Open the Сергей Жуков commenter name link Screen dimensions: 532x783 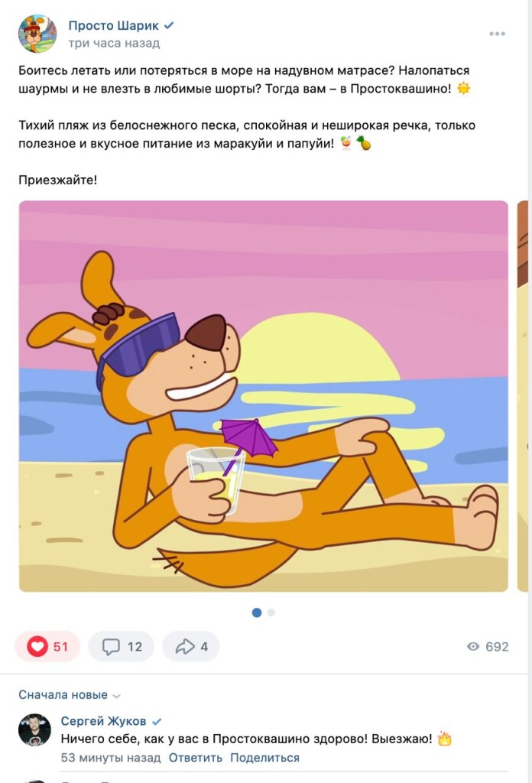click(103, 721)
